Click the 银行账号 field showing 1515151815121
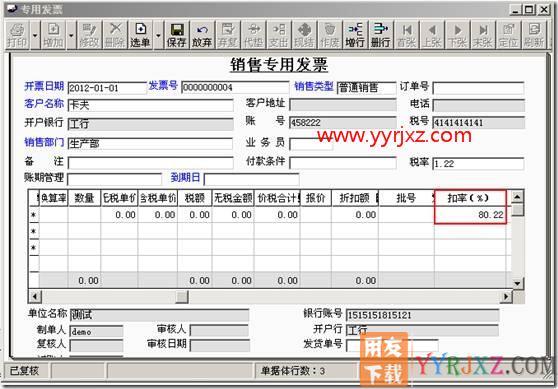Screen dimensions: 558x389 click(422, 315)
